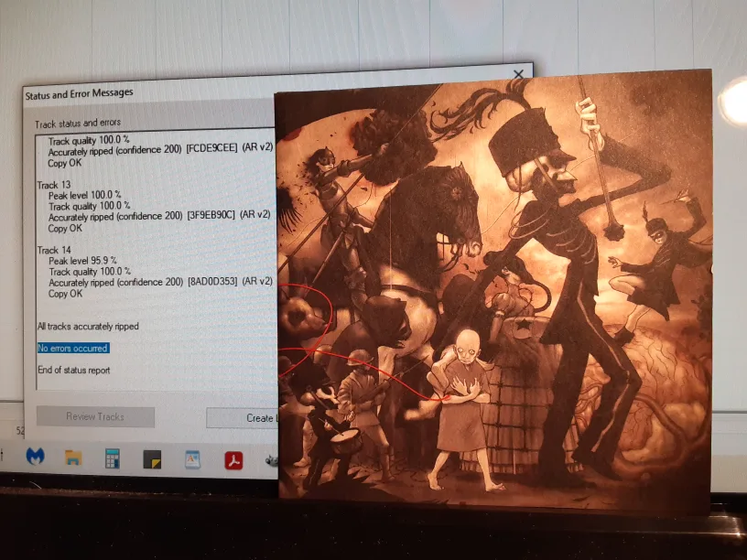Launch Calculator from the taskbar

[112, 458]
